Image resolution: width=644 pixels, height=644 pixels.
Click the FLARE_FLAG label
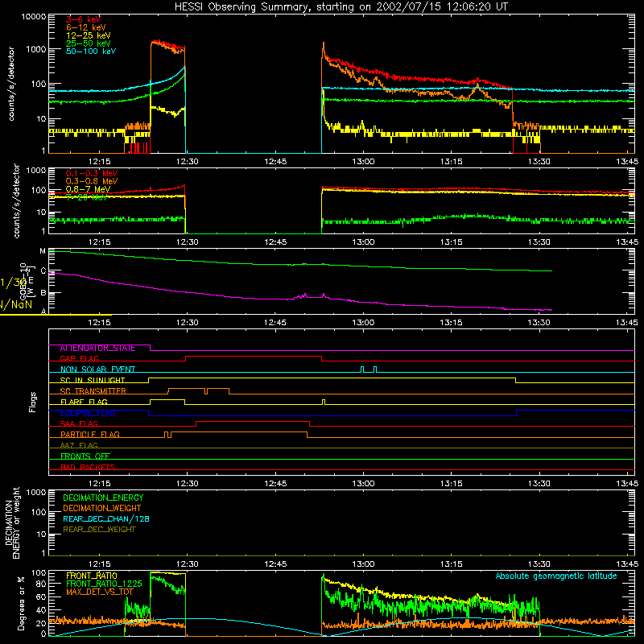84,402
